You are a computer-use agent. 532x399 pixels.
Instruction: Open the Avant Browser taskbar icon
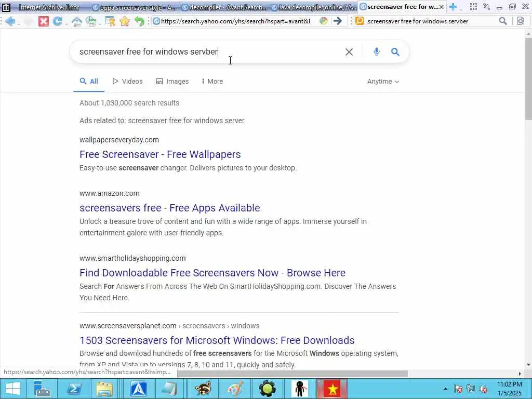(x=138, y=389)
